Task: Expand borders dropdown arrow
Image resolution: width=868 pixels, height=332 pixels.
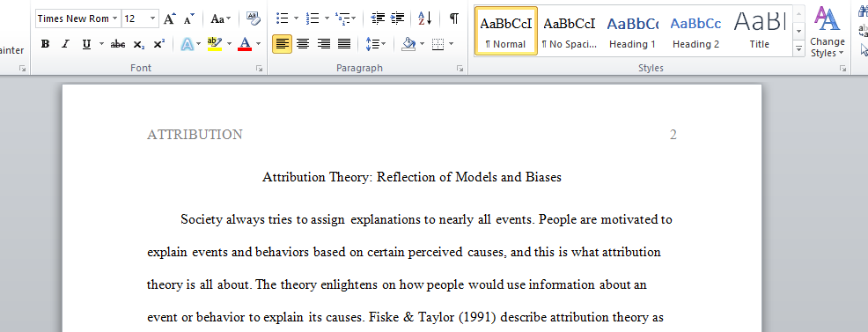Action: click(x=451, y=44)
